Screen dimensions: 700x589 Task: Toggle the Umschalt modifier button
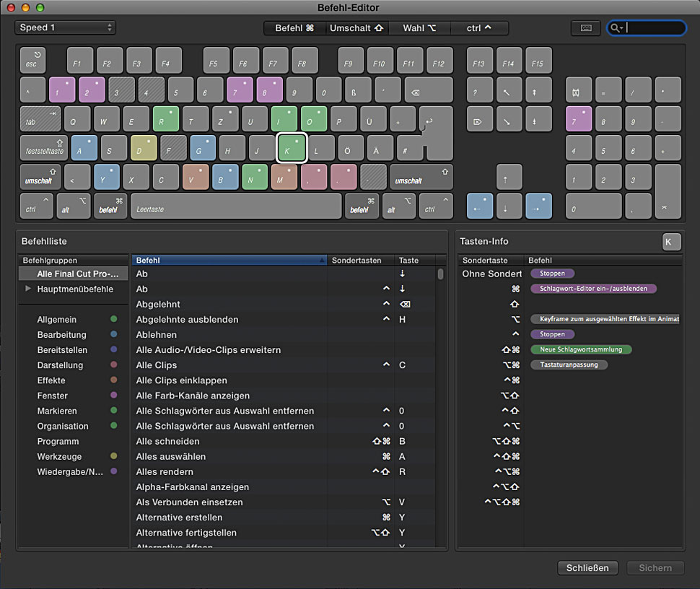[x=356, y=28]
